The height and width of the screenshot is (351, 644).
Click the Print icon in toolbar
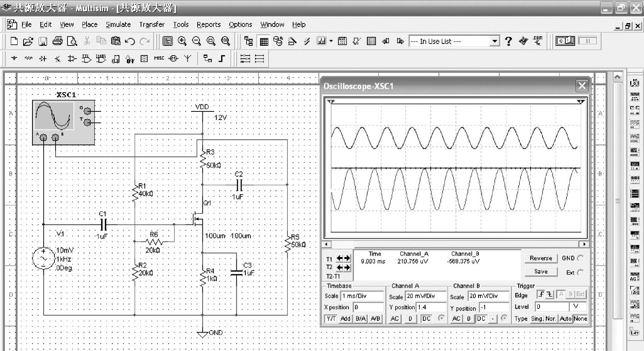57,41
